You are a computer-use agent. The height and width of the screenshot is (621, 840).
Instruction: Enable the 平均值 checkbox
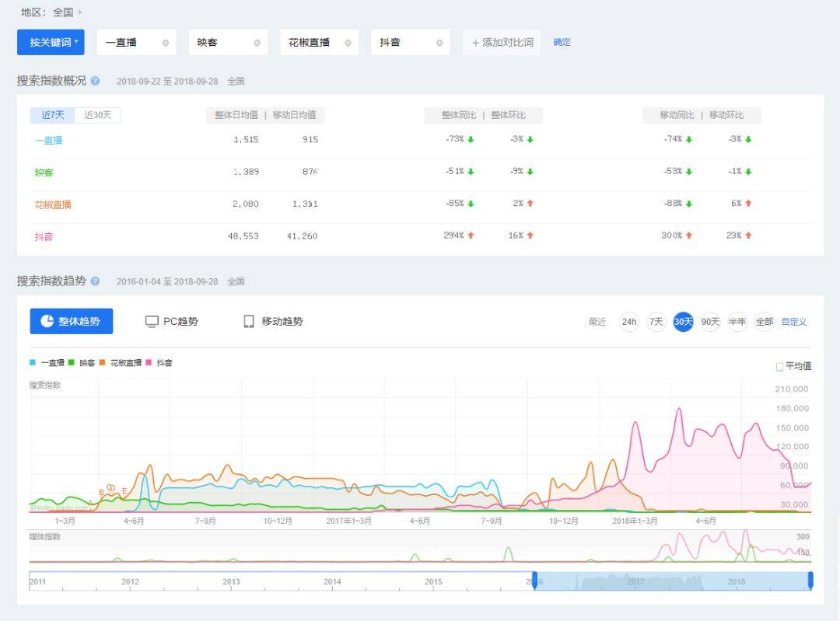tap(780, 366)
